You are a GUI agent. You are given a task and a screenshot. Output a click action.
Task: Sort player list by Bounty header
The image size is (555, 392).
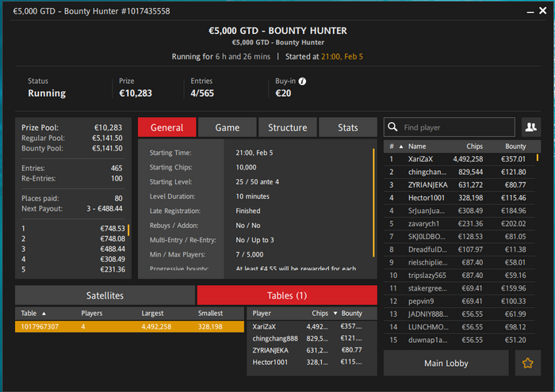(515, 147)
